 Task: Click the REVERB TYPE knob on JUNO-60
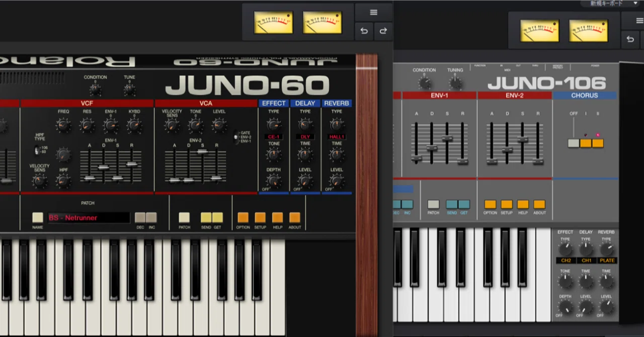coord(337,125)
